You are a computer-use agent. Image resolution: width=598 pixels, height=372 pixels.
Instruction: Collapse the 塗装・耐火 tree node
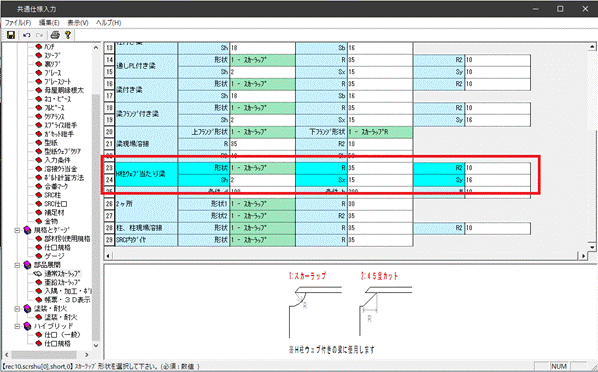click(x=17, y=308)
